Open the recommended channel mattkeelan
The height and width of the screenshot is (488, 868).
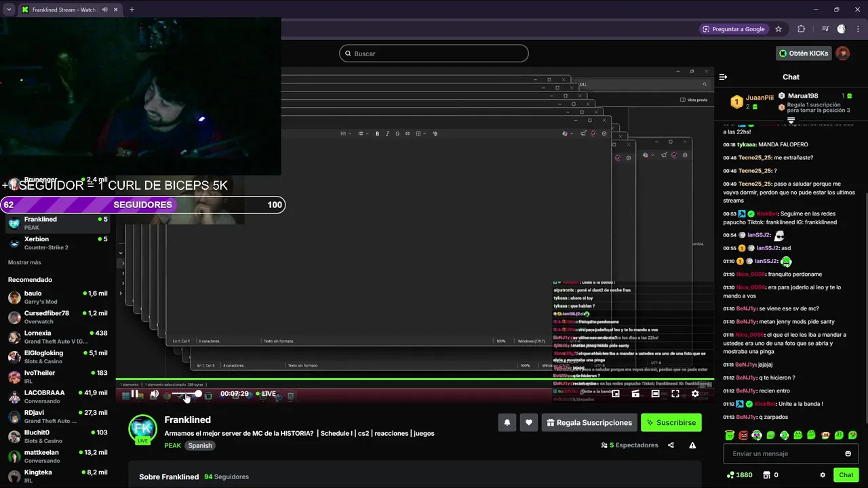coord(58,455)
